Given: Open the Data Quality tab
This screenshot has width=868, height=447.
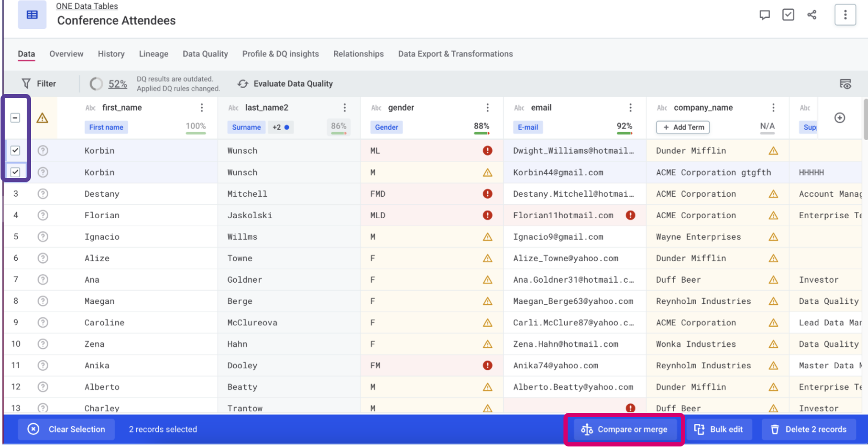Looking at the screenshot, I should coord(205,54).
